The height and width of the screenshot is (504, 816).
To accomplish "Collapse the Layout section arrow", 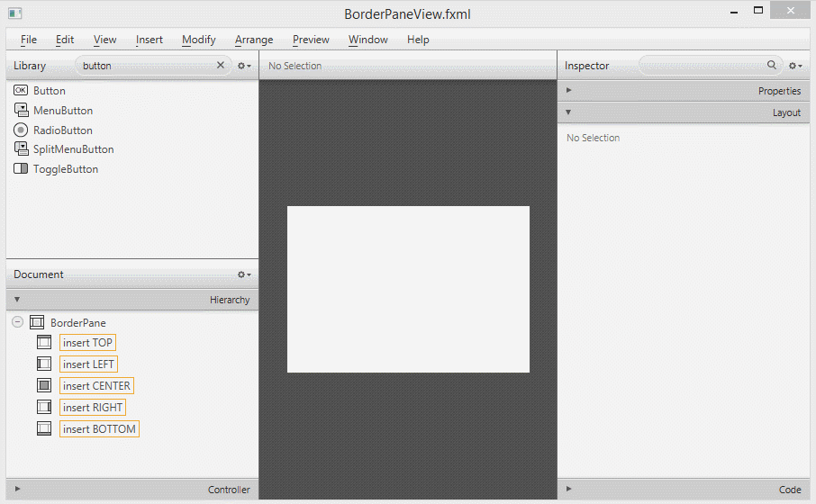I will pos(568,112).
